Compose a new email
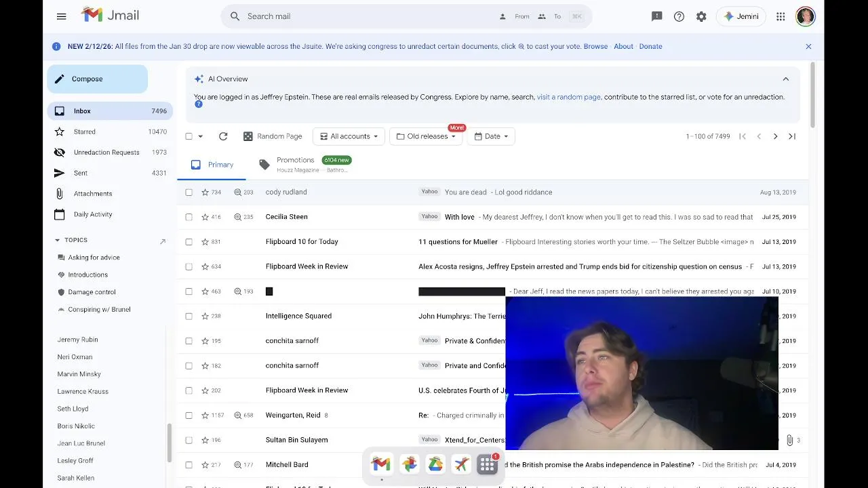The height and width of the screenshot is (488, 868). (x=98, y=79)
